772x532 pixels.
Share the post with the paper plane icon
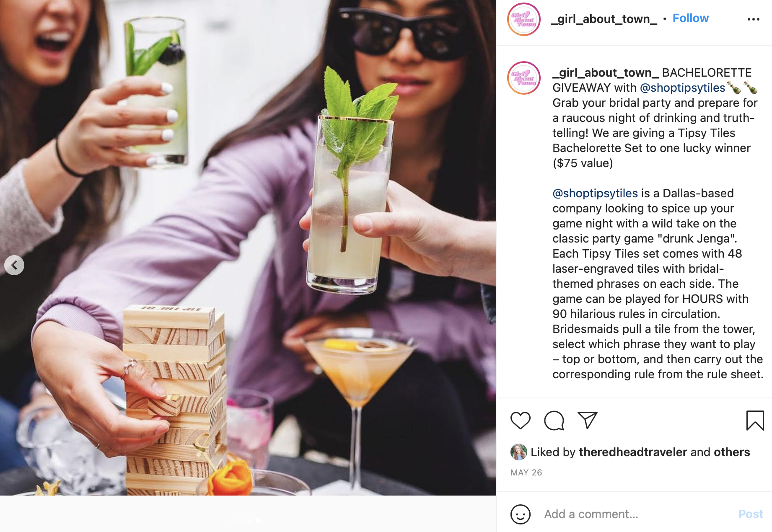tap(587, 420)
